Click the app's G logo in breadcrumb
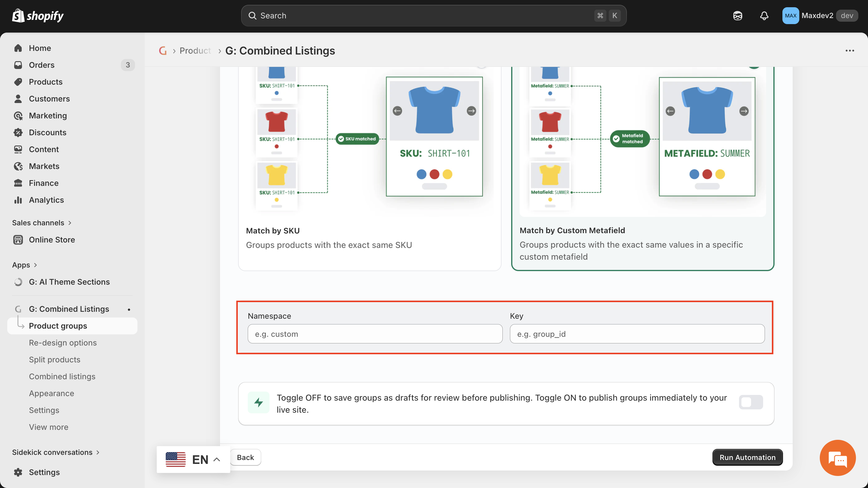 click(163, 51)
